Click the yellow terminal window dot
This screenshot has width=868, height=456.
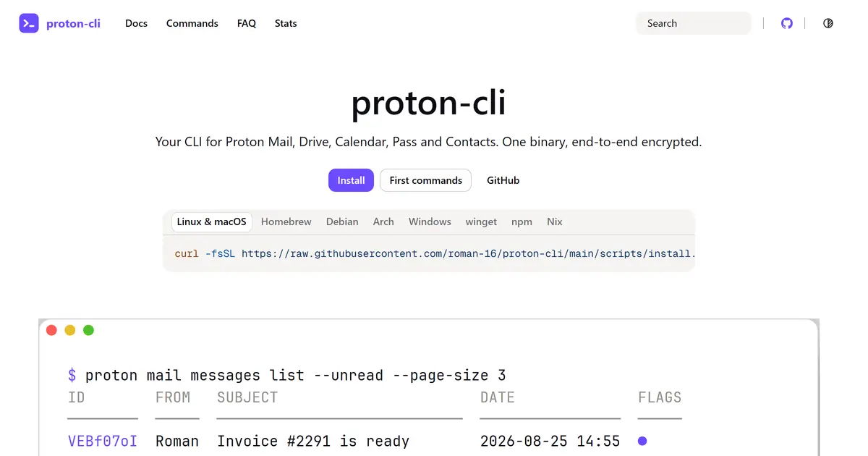click(x=70, y=330)
